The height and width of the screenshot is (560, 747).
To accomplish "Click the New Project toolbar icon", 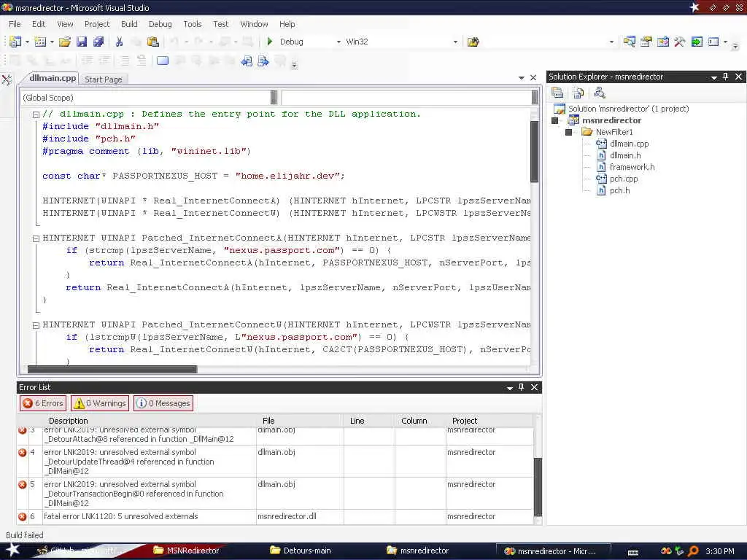I will (x=15, y=42).
